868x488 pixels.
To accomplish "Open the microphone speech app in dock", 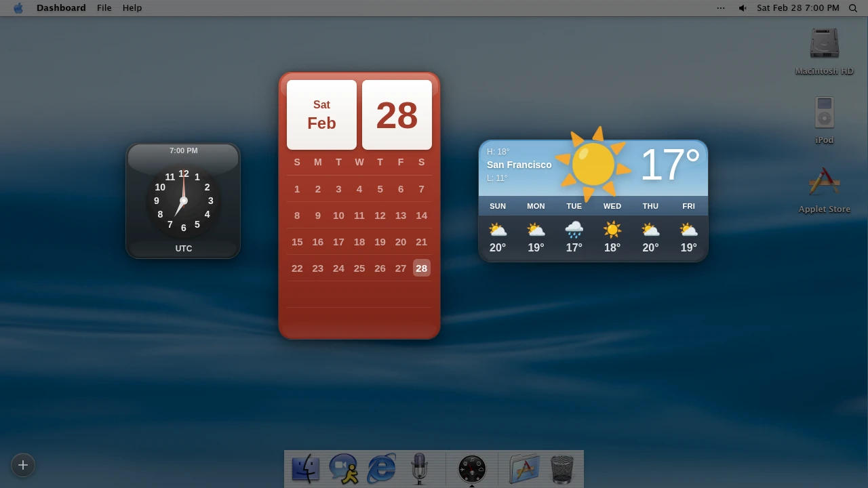I will pyautogui.click(x=419, y=468).
